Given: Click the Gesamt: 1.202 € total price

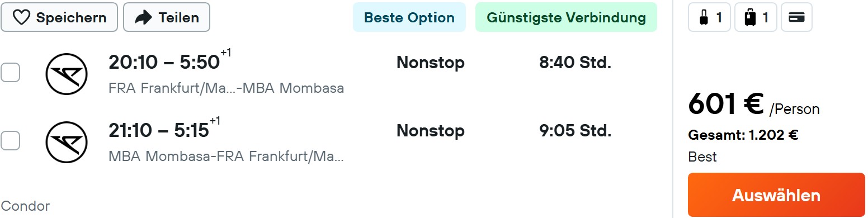Looking at the screenshot, I should click(x=743, y=135).
